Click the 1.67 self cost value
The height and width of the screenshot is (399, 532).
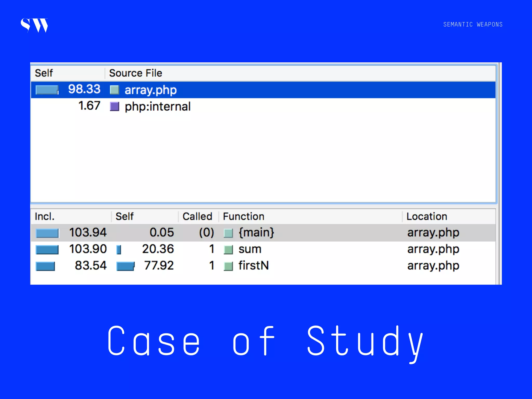[x=89, y=106]
